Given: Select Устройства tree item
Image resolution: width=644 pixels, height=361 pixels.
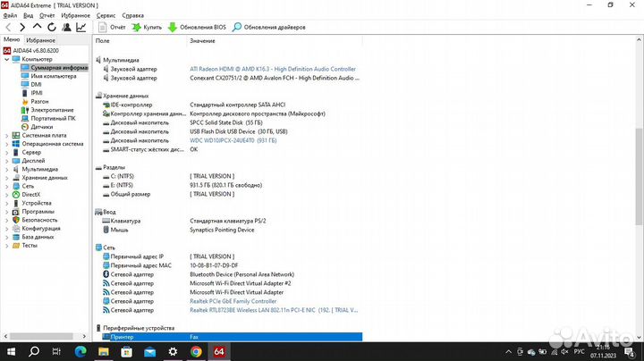Looking at the screenshot, I should (31, 203).
